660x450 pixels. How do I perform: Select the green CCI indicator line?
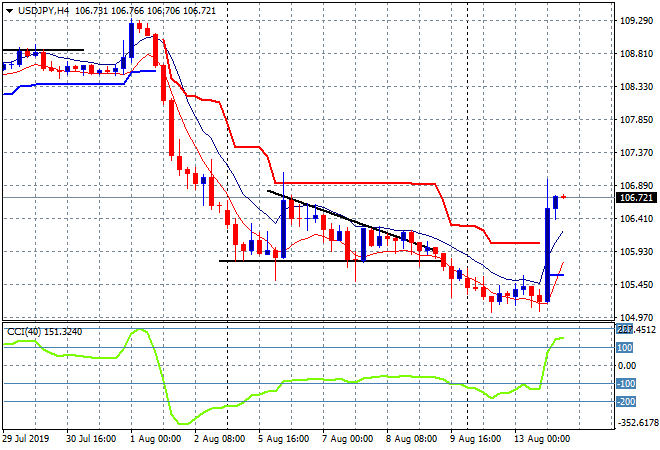tap(330, 378)
